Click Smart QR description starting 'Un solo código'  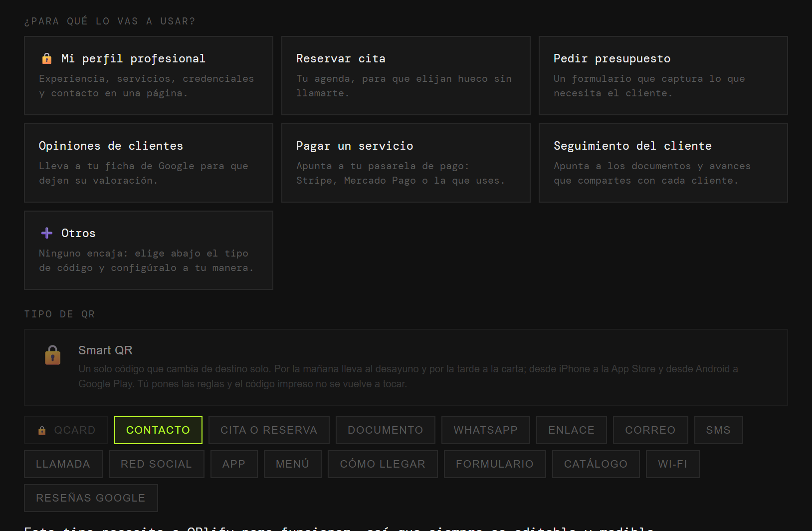408,376
